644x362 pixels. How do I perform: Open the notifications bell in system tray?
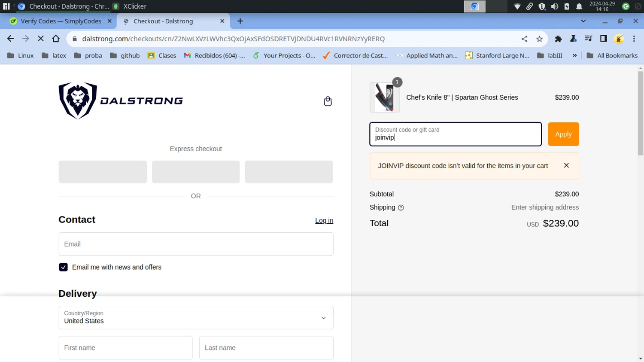(x=579, y=6)
